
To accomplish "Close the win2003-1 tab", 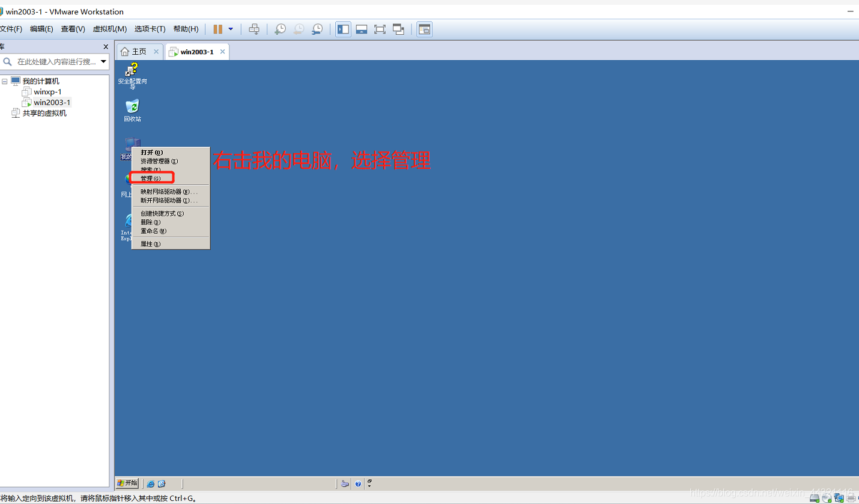I will point(222,52).
